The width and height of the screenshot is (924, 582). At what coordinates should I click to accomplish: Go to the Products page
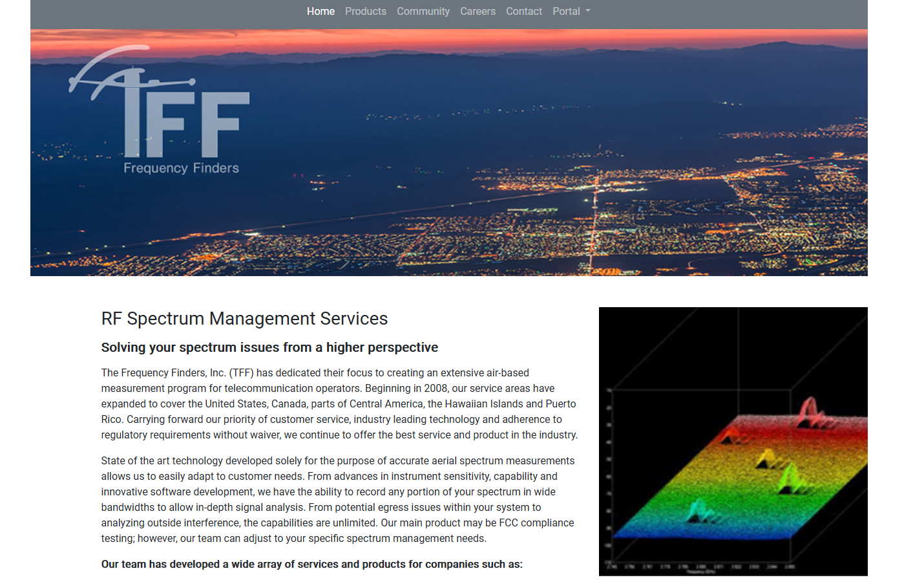click(x=366, y=11)
